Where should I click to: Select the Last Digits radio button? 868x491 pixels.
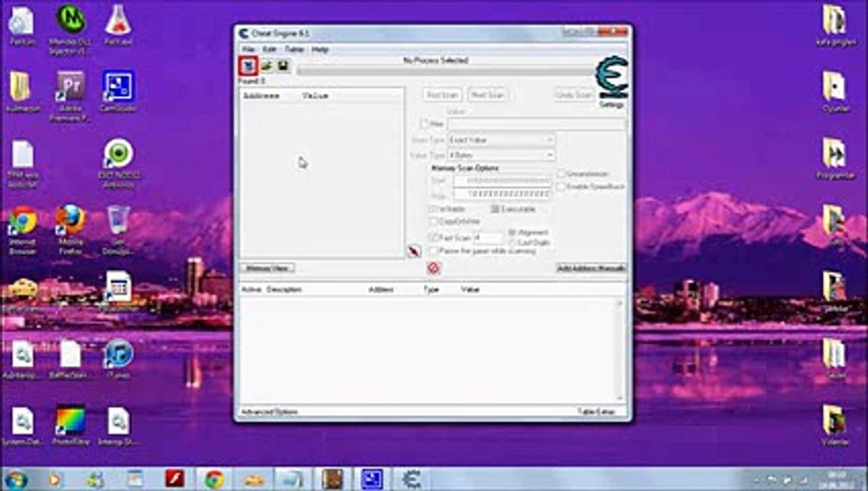(512, 242)
